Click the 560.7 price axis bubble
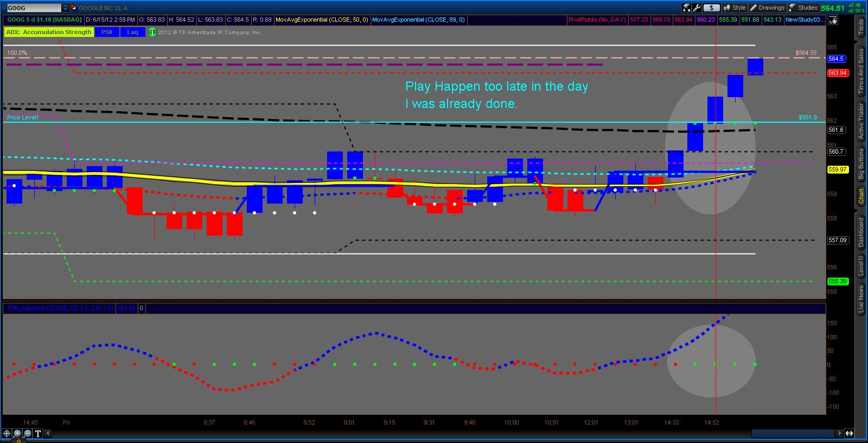The height and width of the screenshot is (443, 868). coord(836,151)
